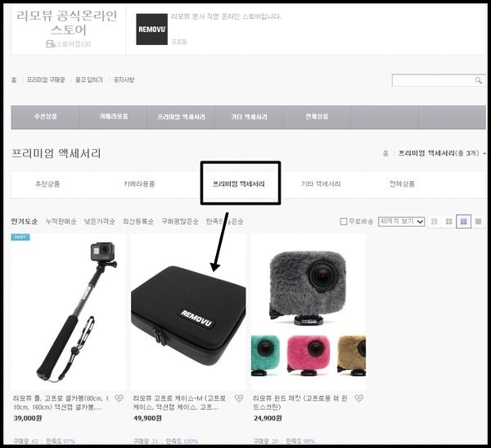Click the 프로필 link under store description

178,42
